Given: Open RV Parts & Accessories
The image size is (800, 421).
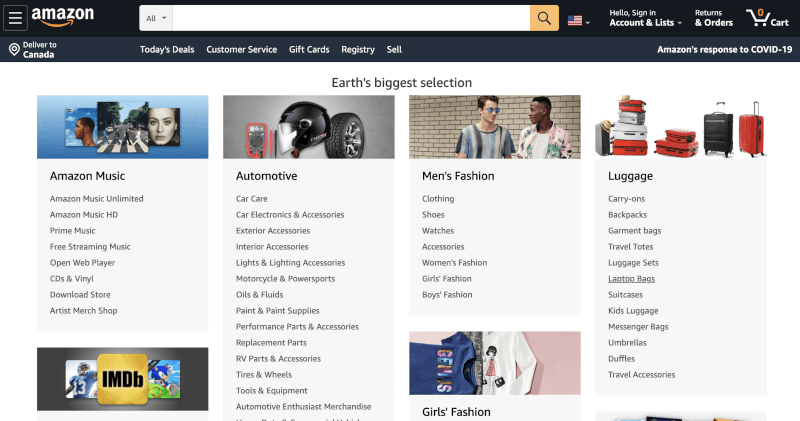Looking at the screenshot, I should click(278, 359).
